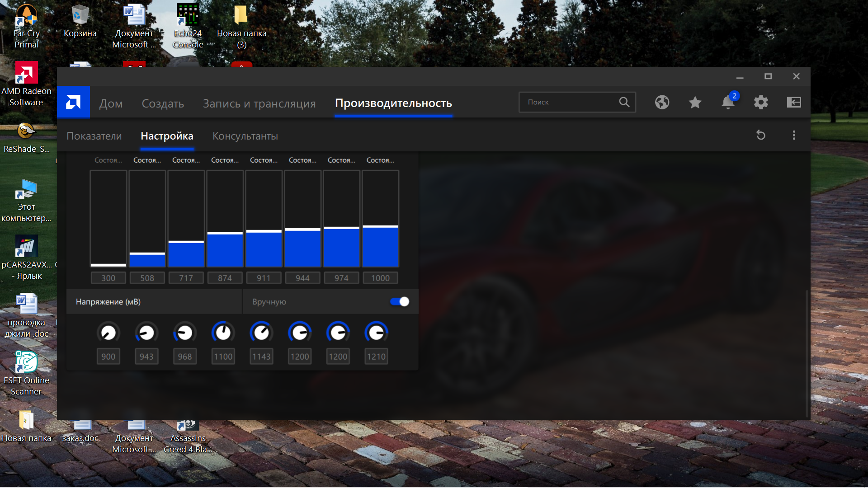Toggle the manual voltage switch
The image size is (868, 488).
tap(400, 302)
